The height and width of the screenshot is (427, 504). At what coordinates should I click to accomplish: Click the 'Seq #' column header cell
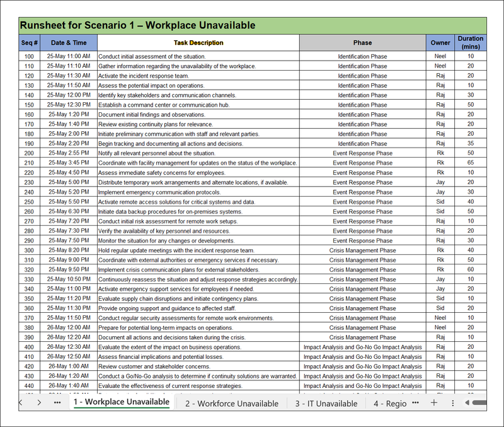coord(30,43)
